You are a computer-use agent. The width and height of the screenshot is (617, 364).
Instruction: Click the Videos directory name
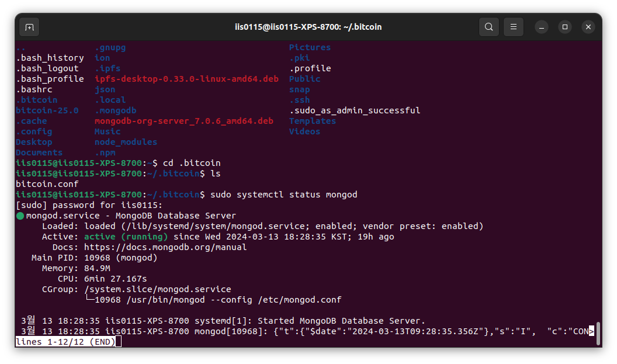click(x=305, y=131)
